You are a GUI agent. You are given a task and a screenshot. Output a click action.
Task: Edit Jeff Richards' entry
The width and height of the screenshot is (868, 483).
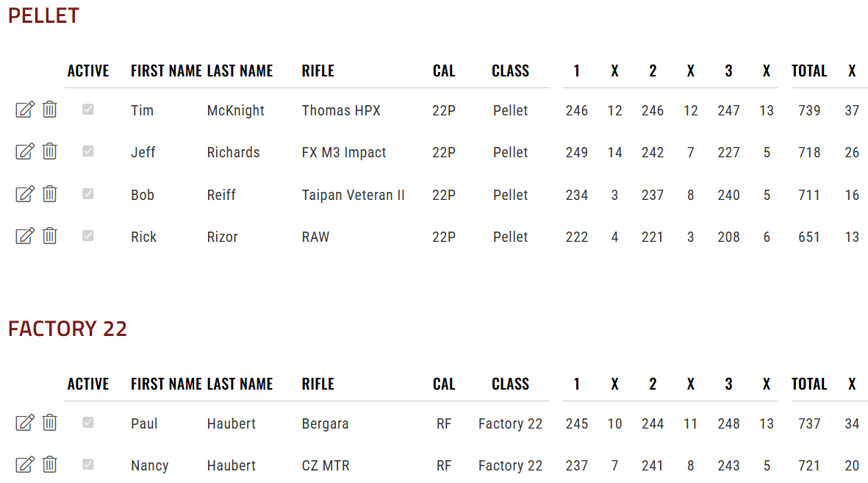(x=25, y=151)
